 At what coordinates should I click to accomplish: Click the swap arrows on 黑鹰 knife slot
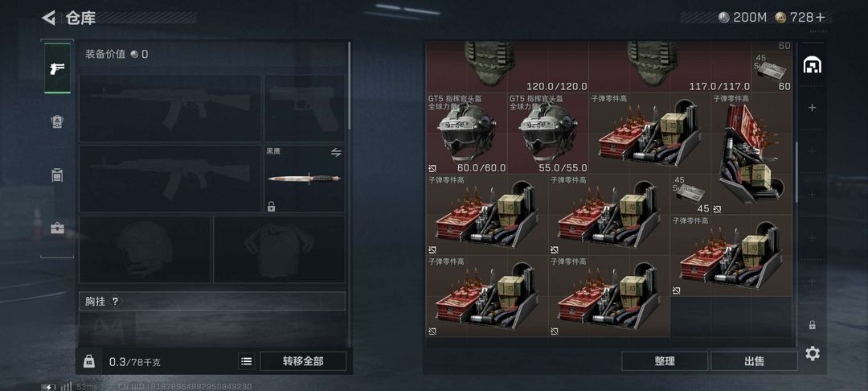(x=336, y=152)
